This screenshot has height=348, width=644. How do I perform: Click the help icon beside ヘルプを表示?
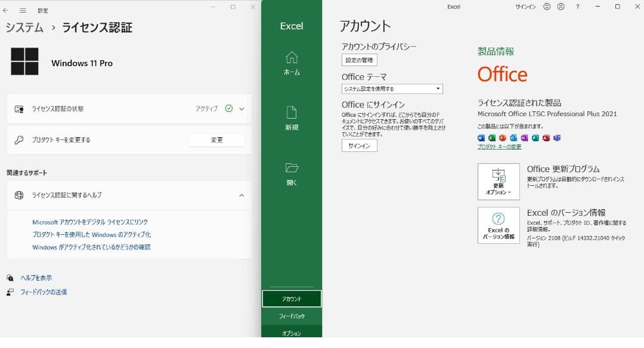[x=10, y=278]
